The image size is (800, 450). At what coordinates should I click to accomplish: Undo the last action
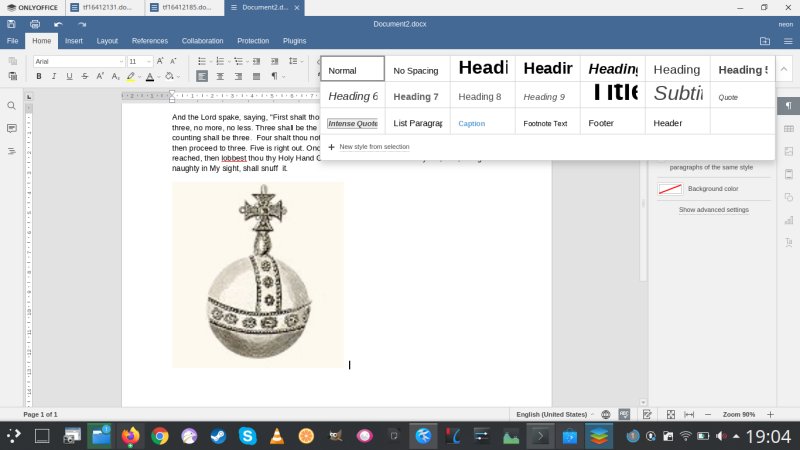[x=58, y=23]
